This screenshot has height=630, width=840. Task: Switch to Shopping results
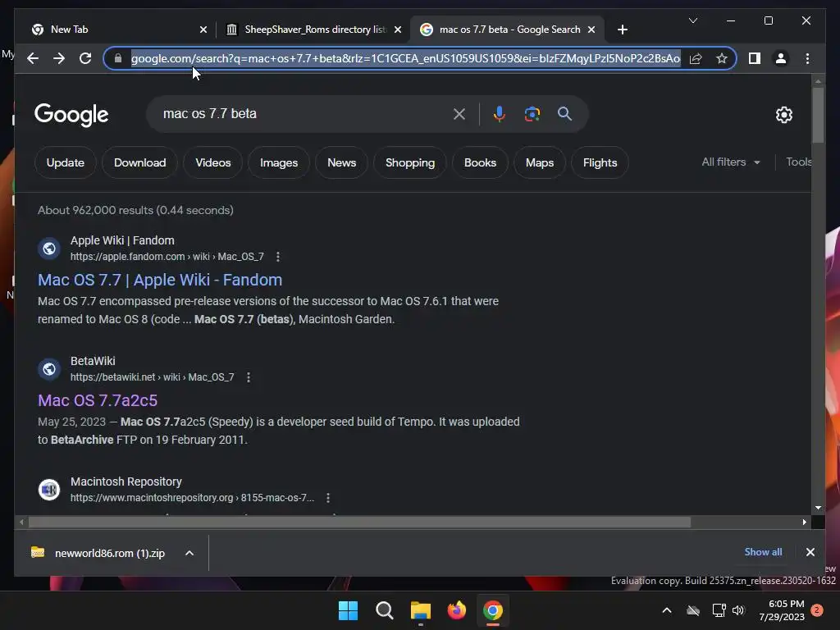coord(410,162)
